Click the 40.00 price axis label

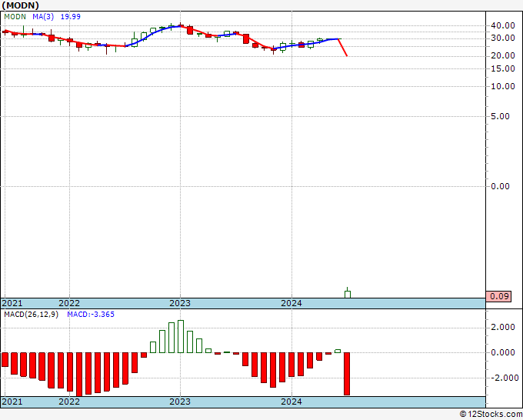pyautogui.click(x=503, y=25)
